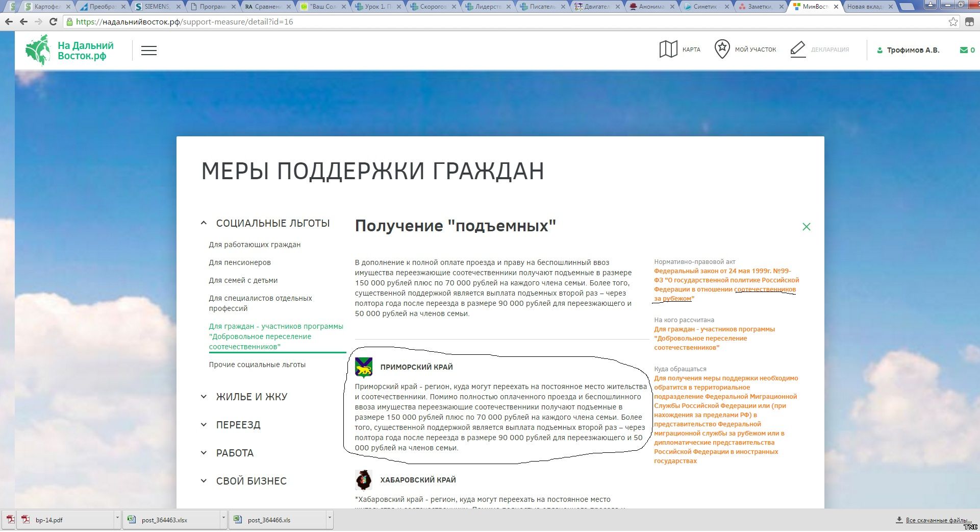Click the messages envelope icon
980x532 pixels.
[x=964, y=50]
